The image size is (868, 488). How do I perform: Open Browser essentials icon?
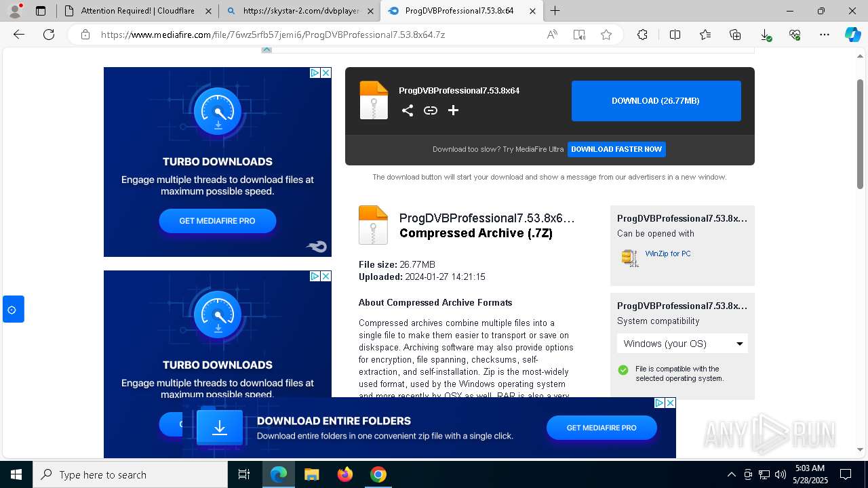point(795,35)
